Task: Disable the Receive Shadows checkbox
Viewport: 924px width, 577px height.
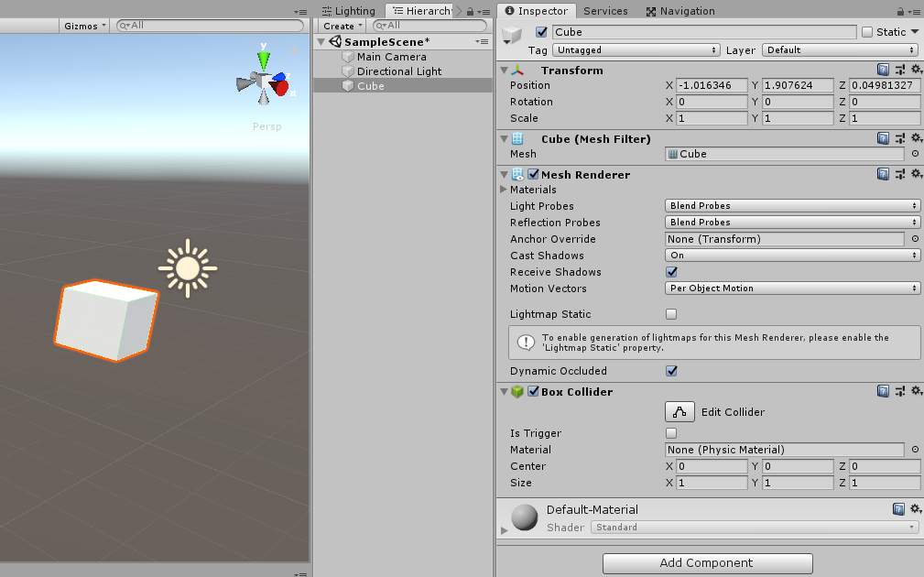Action: 671,272
